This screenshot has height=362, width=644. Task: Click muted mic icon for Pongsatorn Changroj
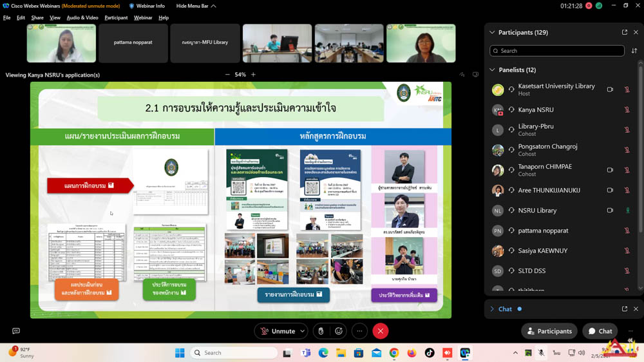(627, 150)
